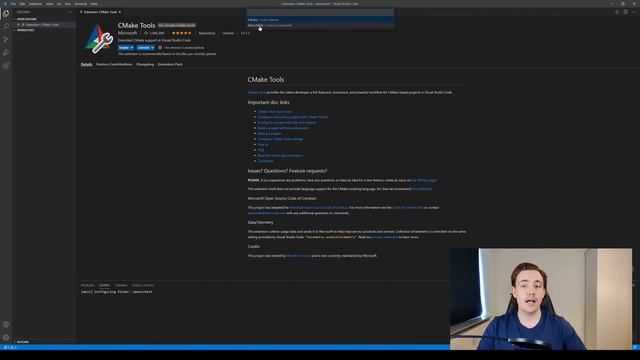
Task: Switch to the Problems panel tab
Action: click(87, 285)
